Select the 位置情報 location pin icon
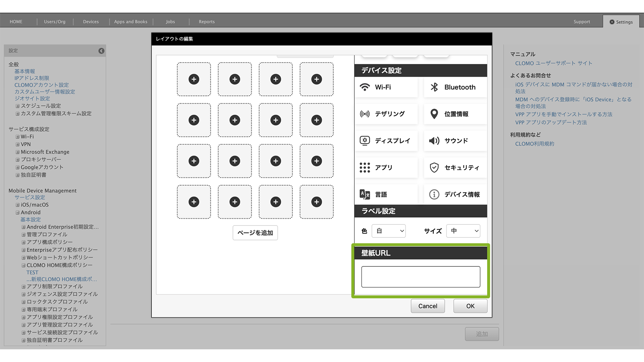 (434, 114)
